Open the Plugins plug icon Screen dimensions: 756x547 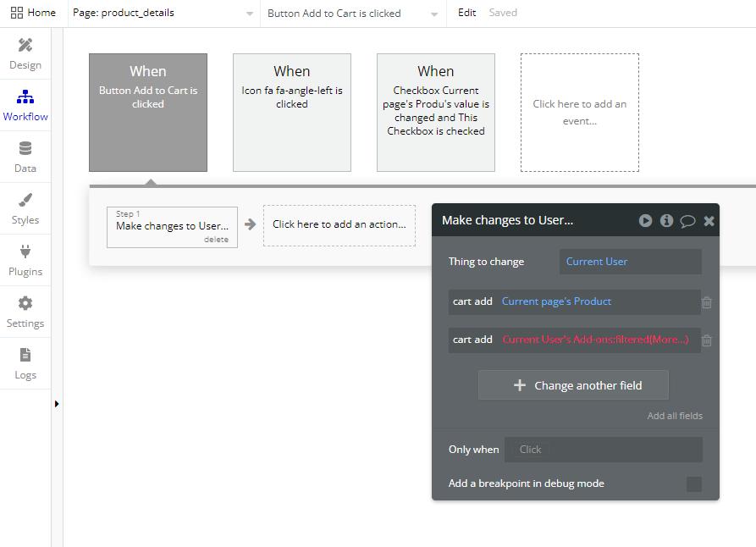coord(25,251)
